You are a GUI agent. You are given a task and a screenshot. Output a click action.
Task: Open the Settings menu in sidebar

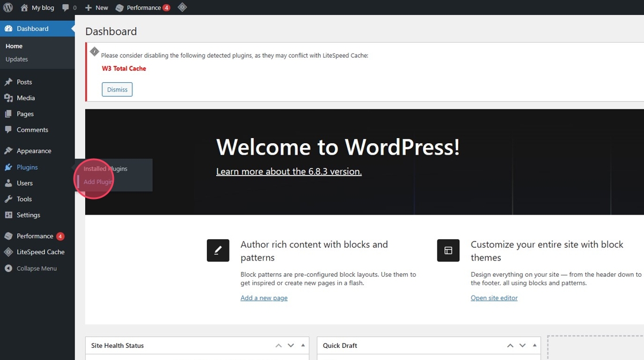pos(28,215)
